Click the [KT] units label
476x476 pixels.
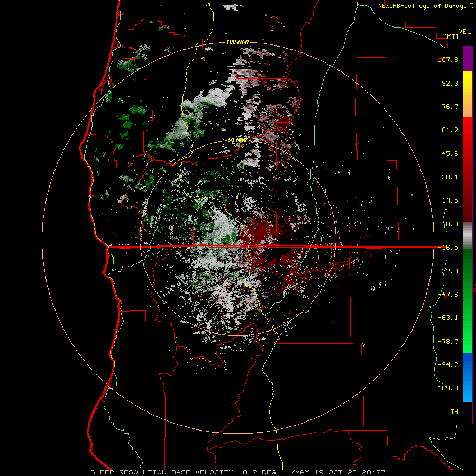452,36
